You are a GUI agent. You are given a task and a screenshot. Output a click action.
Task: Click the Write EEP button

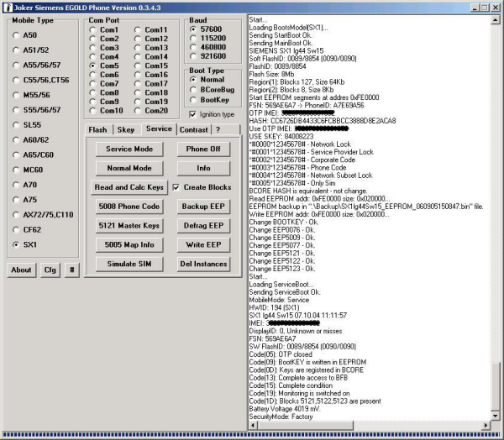tap(203, 245)
